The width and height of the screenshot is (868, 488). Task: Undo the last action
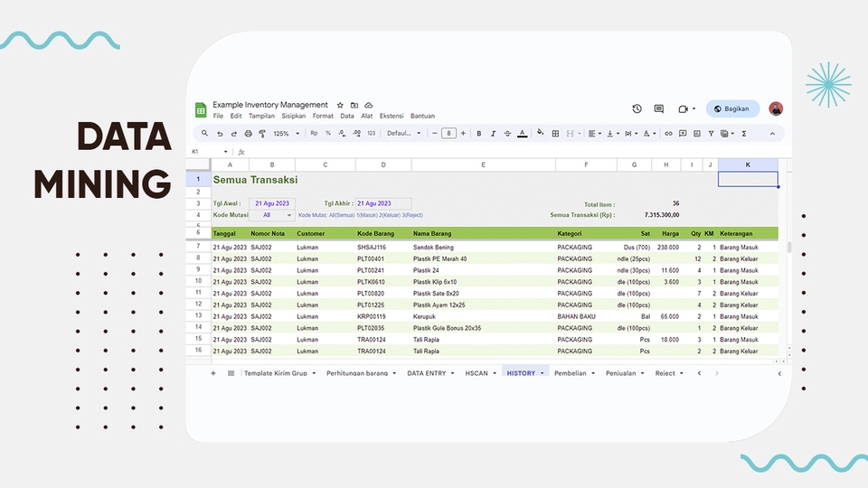[220, 134]
